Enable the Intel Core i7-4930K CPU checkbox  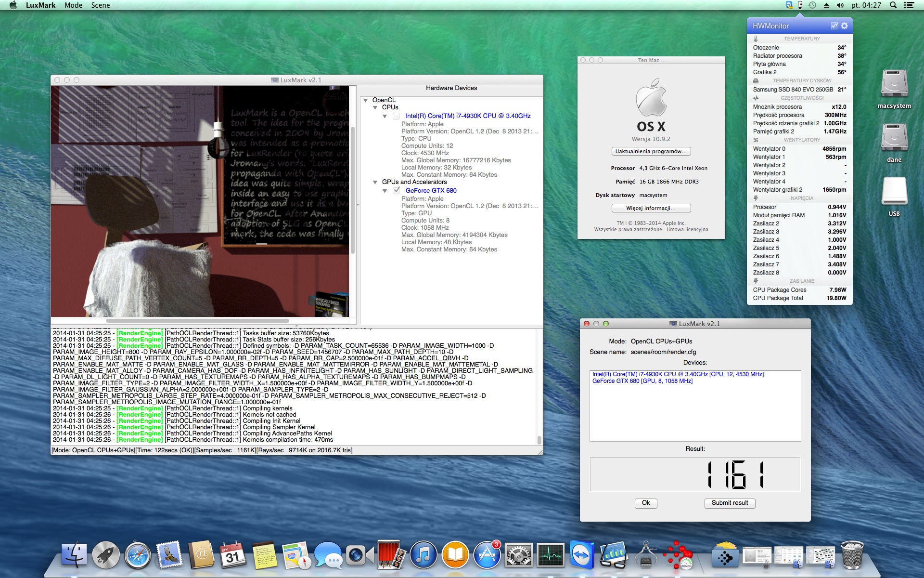pyautogui.click(x=396, y=116)
